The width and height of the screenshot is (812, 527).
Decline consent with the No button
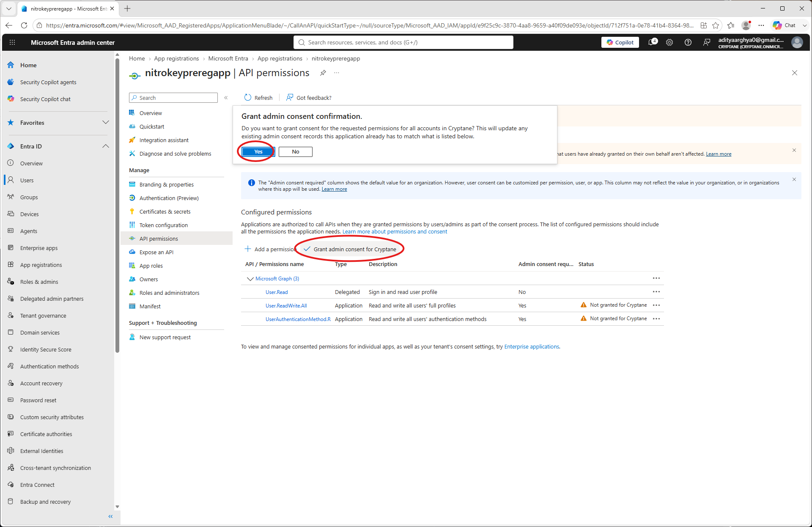point(296,152)
